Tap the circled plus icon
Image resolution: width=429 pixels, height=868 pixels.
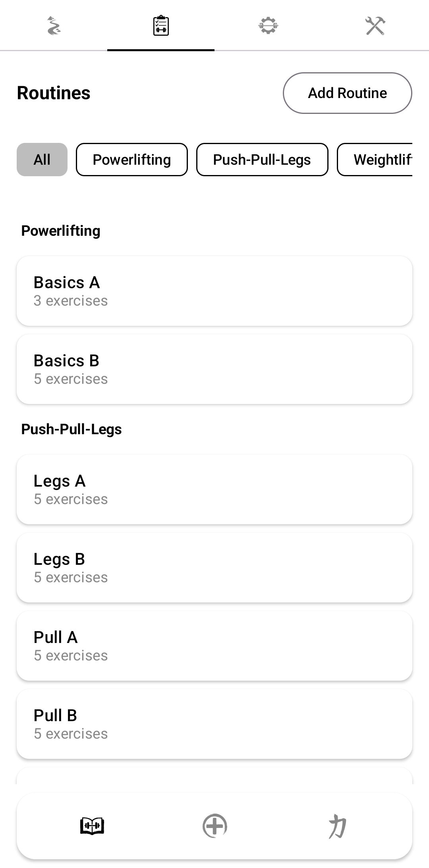click(214, 826)
